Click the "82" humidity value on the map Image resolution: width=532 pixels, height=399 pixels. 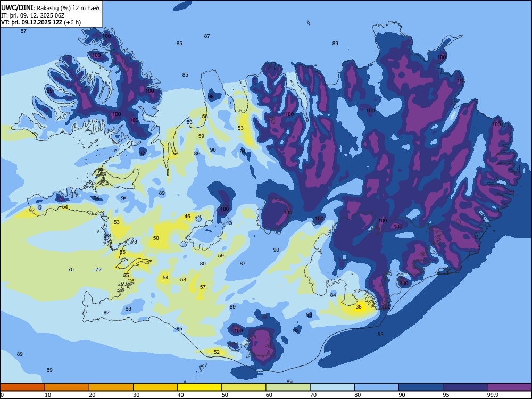(106, 312)
